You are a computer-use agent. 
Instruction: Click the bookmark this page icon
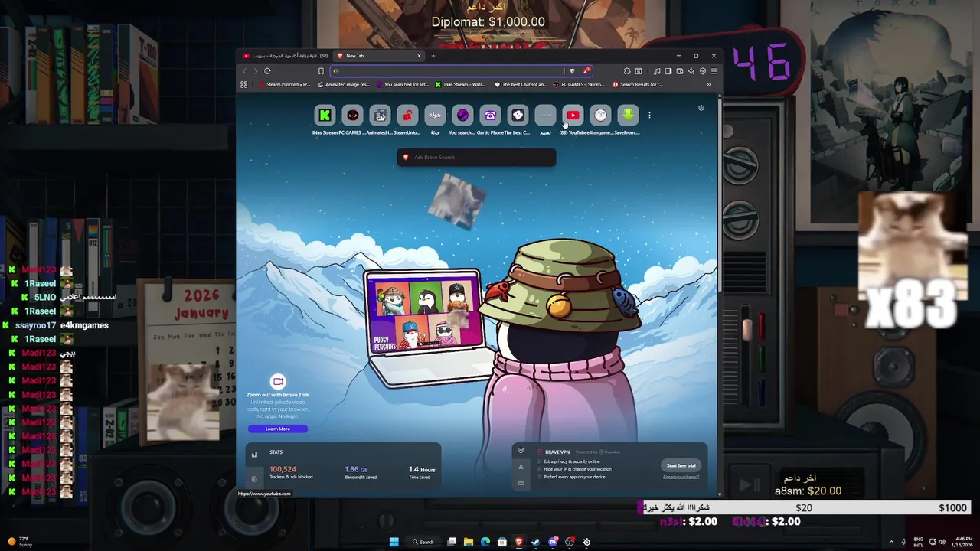click(321, 71)
